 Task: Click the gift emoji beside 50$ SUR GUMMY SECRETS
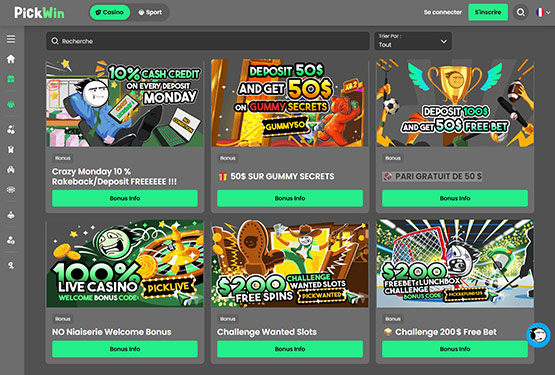point(223,176)
